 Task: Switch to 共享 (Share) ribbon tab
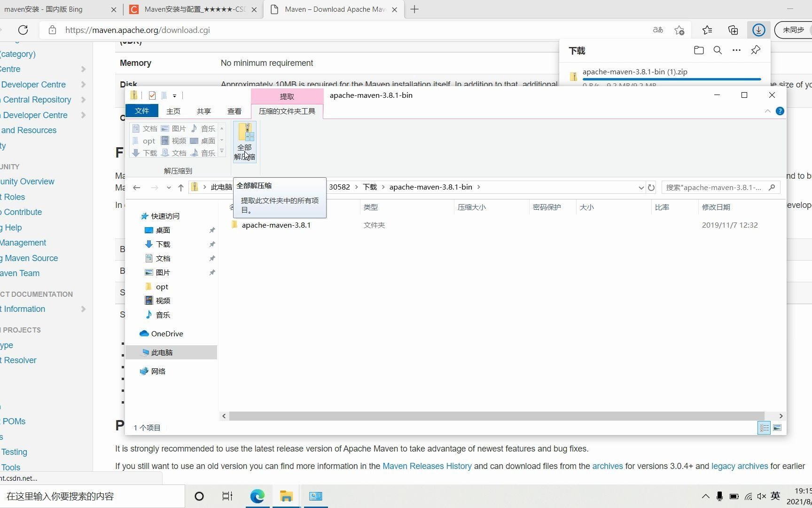click(203, 111)
